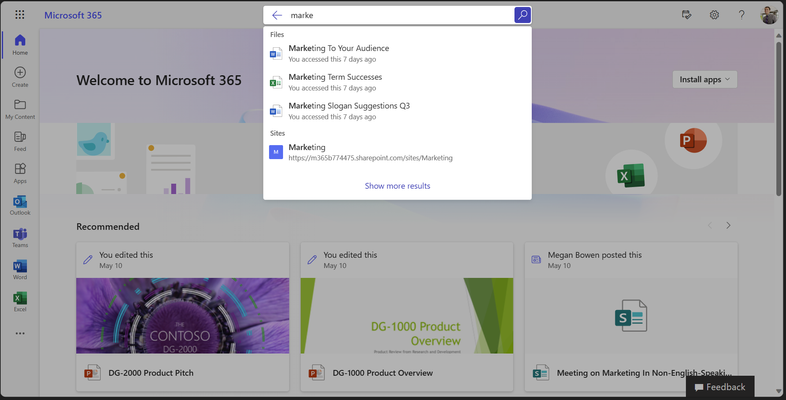
Task: Click Show more results link
Action: (x=397, y=186)
